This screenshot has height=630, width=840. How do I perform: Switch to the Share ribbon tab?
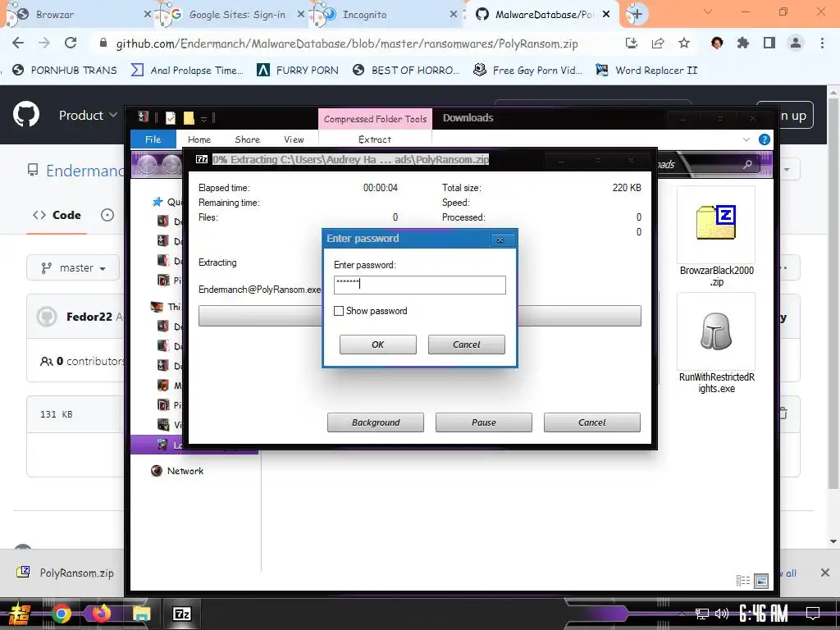(248, 139)
